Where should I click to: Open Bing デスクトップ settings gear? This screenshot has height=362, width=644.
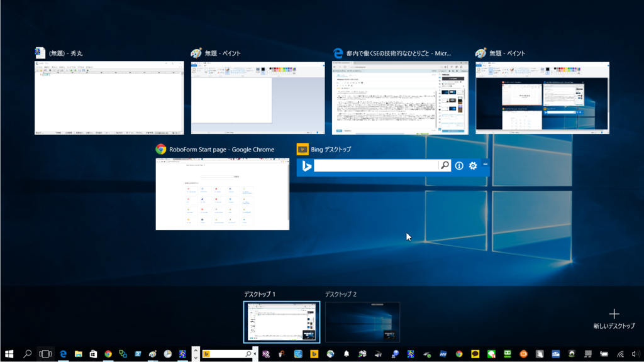[x=473, y=166]
